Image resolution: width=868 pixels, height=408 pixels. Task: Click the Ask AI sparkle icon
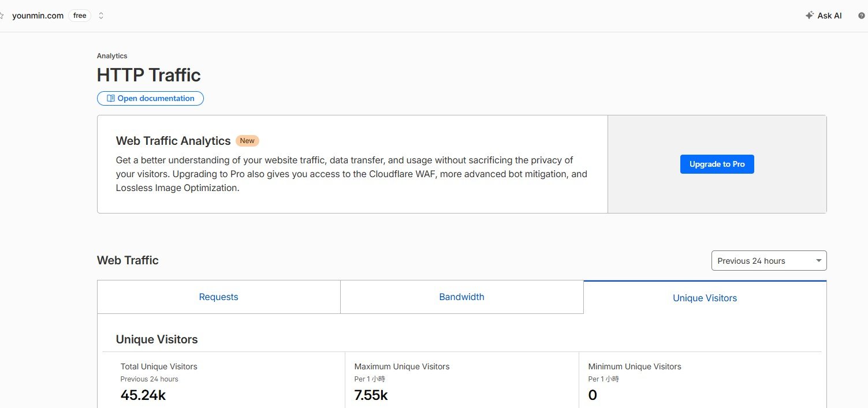pyautogui.click(x=810, y=16)
